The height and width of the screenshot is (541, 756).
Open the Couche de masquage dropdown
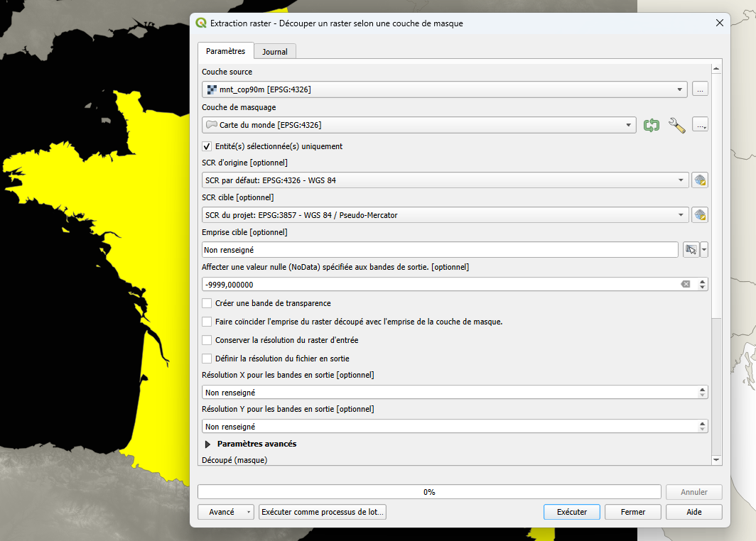418,125
